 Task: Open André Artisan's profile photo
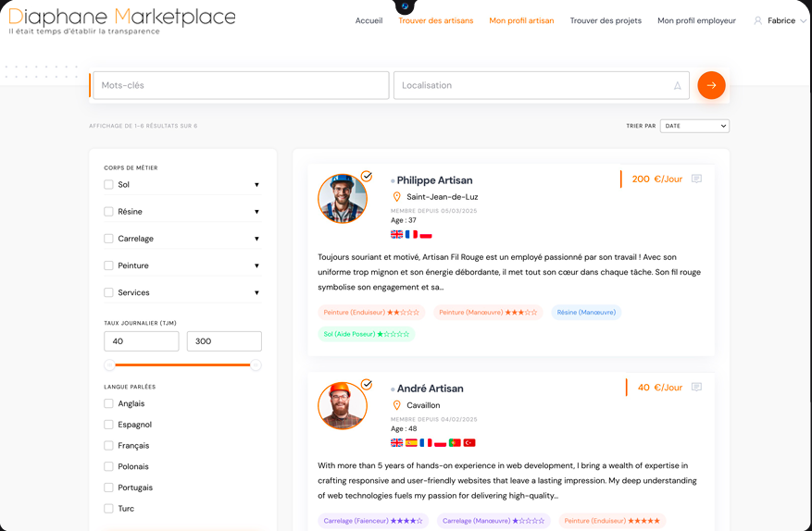pyautogui.click(x=343, y=406)
